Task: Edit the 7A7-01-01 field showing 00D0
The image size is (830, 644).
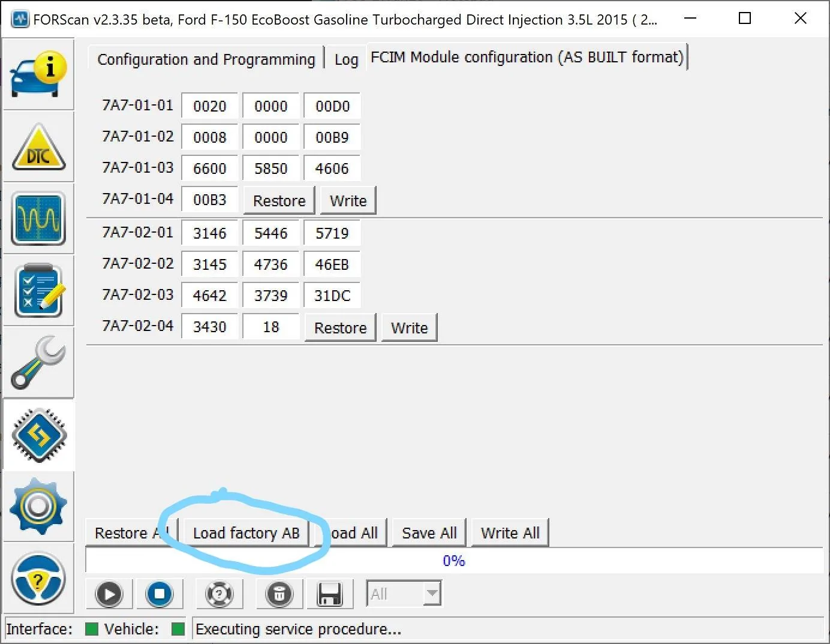Action: click(332, 106)
